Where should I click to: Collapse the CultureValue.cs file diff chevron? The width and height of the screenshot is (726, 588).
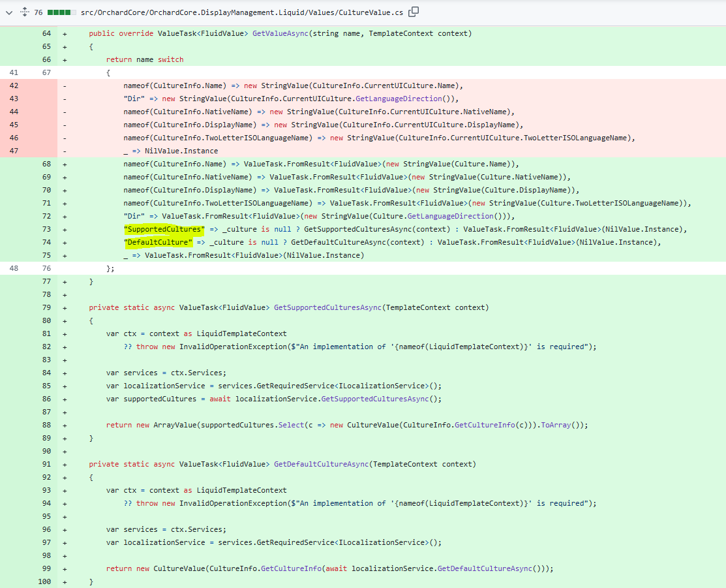point(8,12)
